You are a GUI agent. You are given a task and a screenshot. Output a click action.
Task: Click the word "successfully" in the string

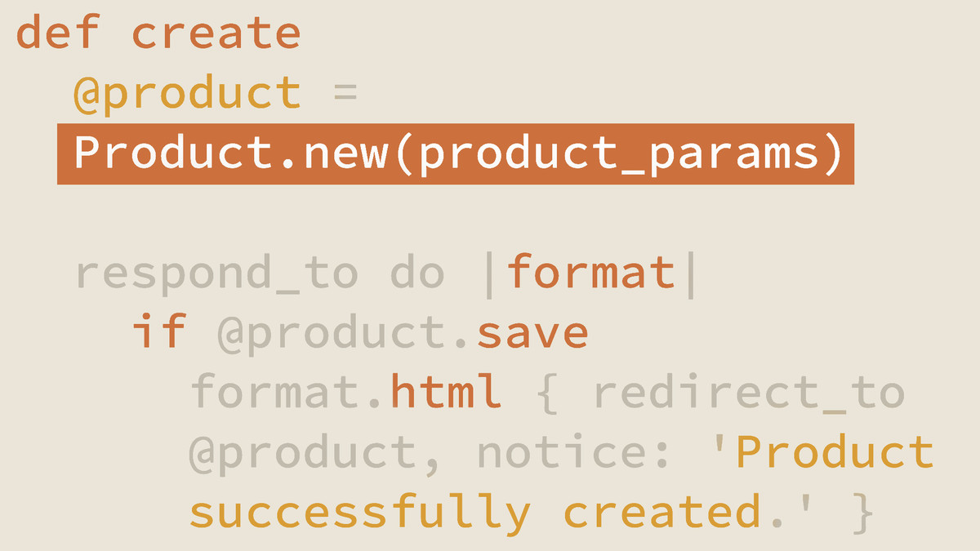[x=359, y=513]
